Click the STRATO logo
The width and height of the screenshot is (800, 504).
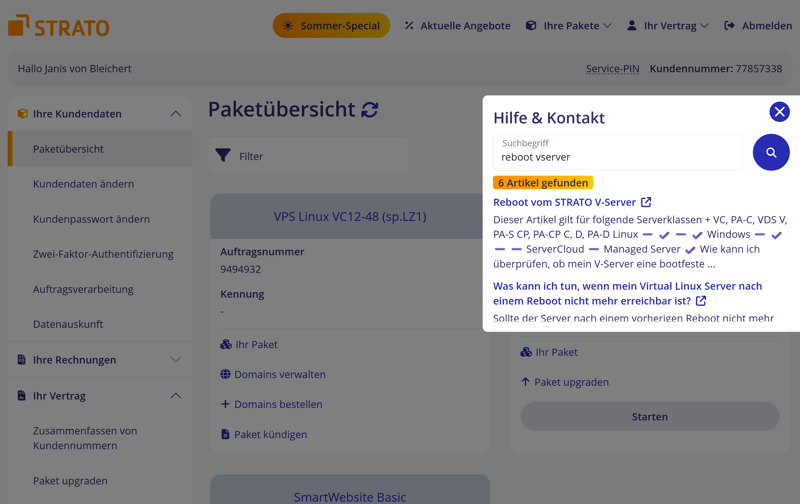(x=58, y=26)
